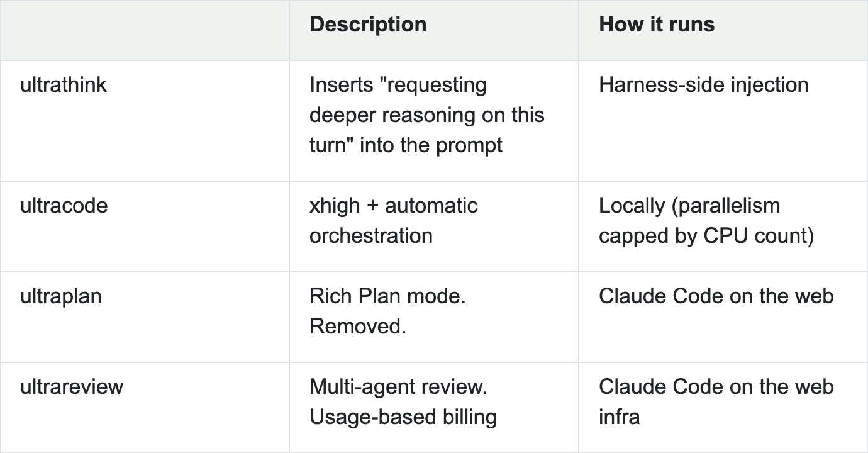Click the How it runs column header

(657, 25)
